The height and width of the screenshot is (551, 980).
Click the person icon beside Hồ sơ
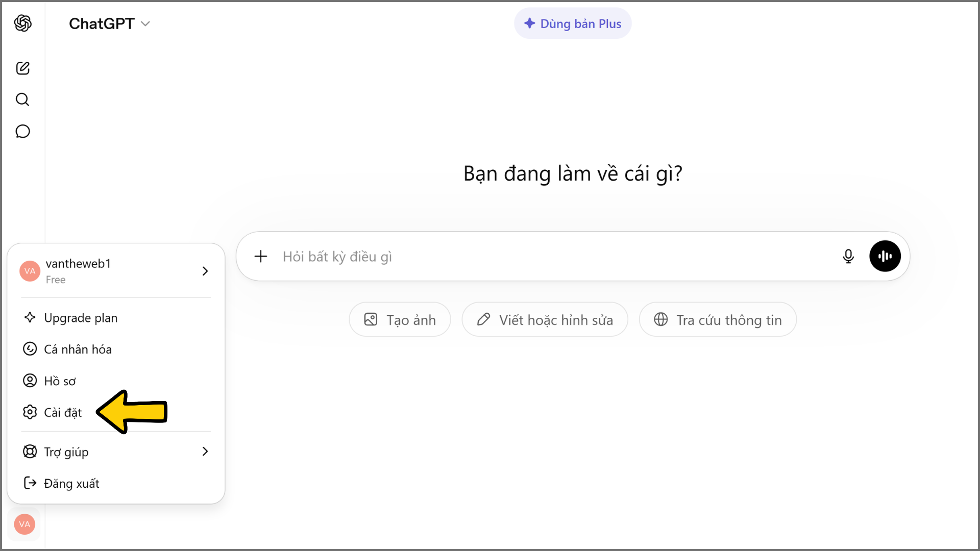click(x=30, y=381)
